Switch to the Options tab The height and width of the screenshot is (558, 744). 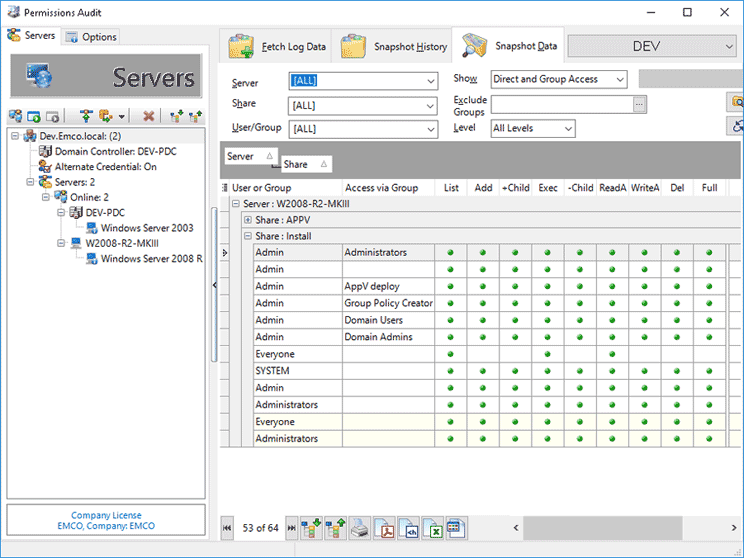click(91, 37)
